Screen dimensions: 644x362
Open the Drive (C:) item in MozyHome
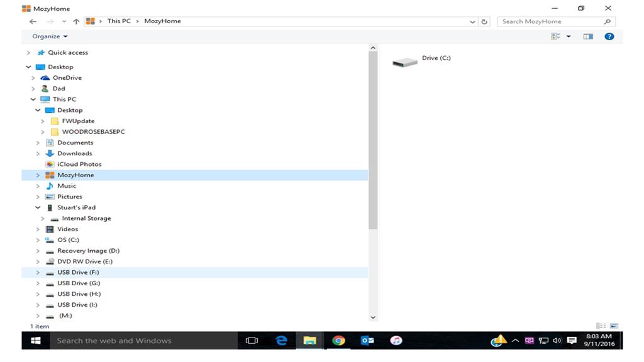[421, 62]
